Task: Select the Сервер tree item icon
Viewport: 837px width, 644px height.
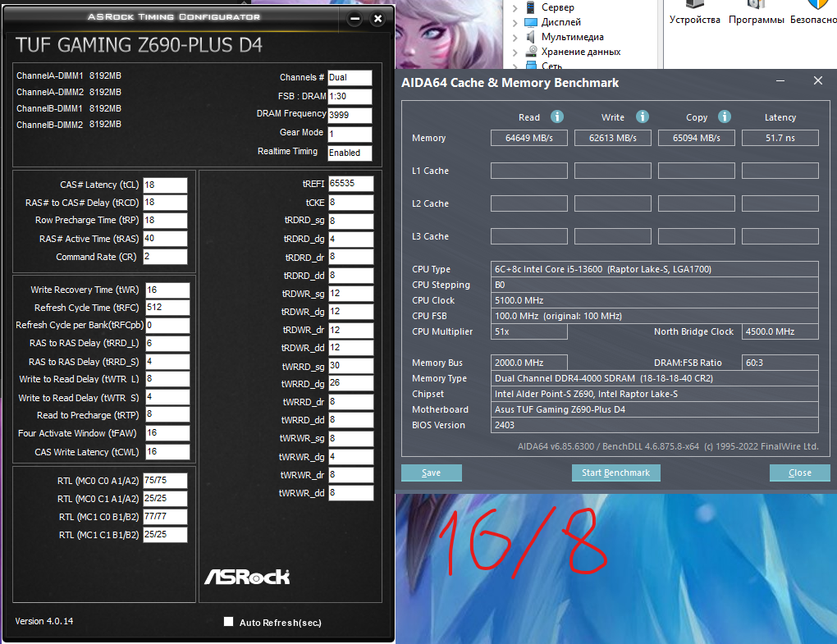Action: [x=531, y=7]
